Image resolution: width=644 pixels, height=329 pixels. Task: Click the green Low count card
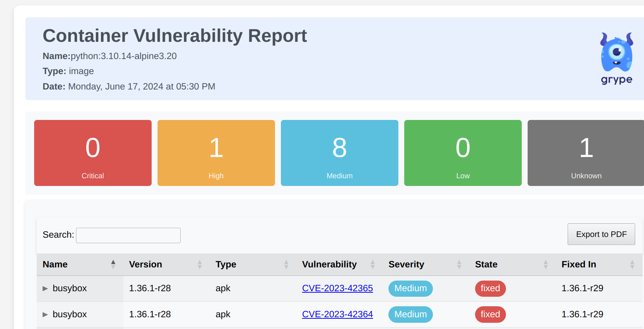[x=463, y=153]
